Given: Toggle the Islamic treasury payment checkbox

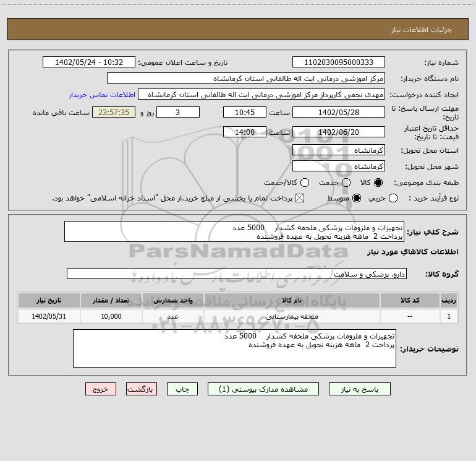Looking at the screenshot, I should [x=300, y=198].
